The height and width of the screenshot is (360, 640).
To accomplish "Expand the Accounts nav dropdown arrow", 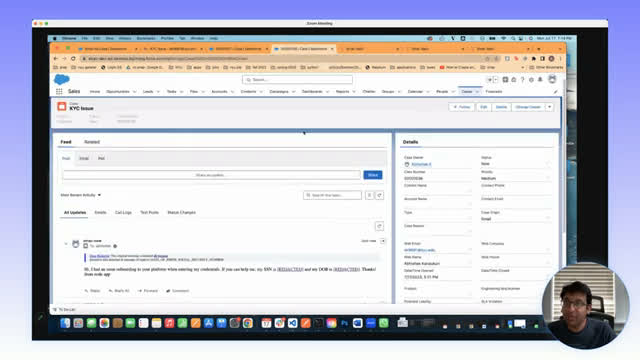I will (232, 92).
